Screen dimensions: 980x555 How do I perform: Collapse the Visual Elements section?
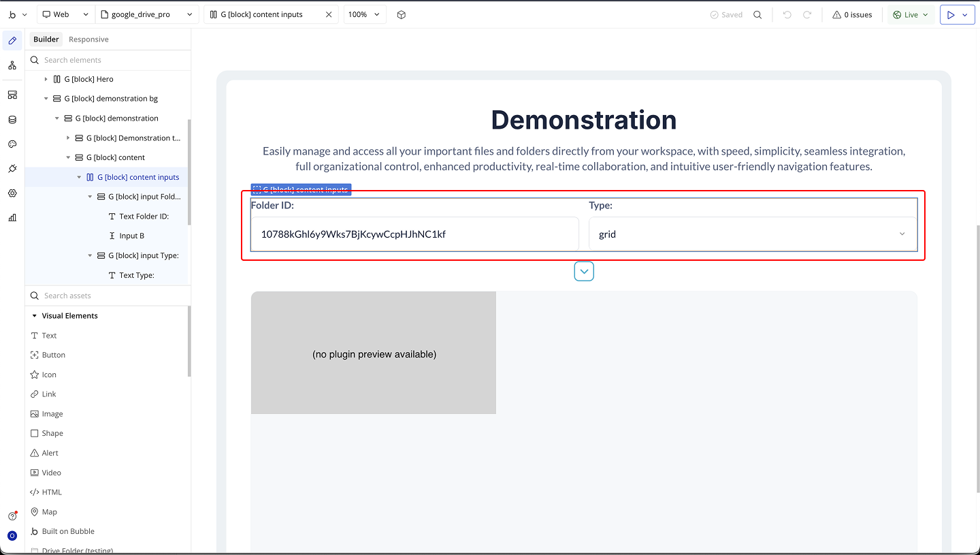point(34,316)
